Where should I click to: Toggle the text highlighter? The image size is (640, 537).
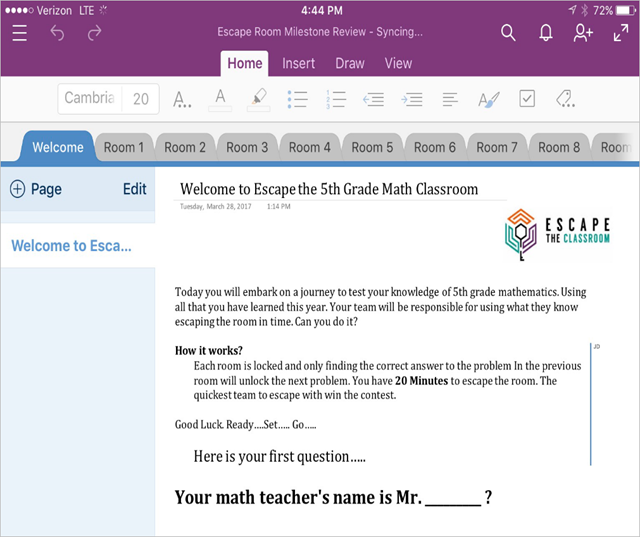tap(258, 98)
